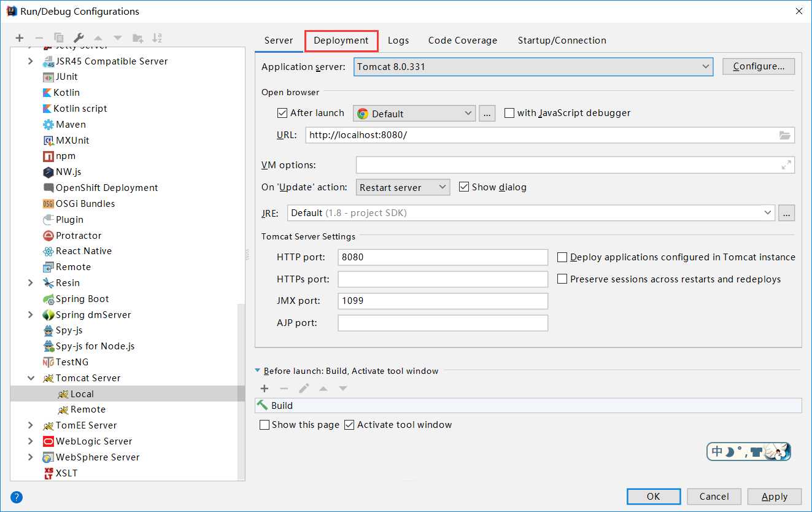Click the URL folder browse icon

pyautogui.click(x=784, y=135)
